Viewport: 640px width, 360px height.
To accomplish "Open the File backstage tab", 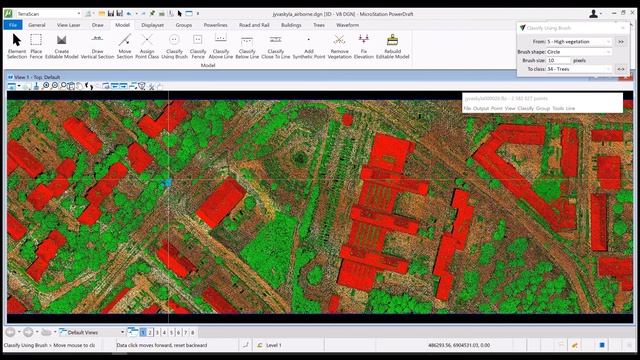I will click(x=13, y=25).
